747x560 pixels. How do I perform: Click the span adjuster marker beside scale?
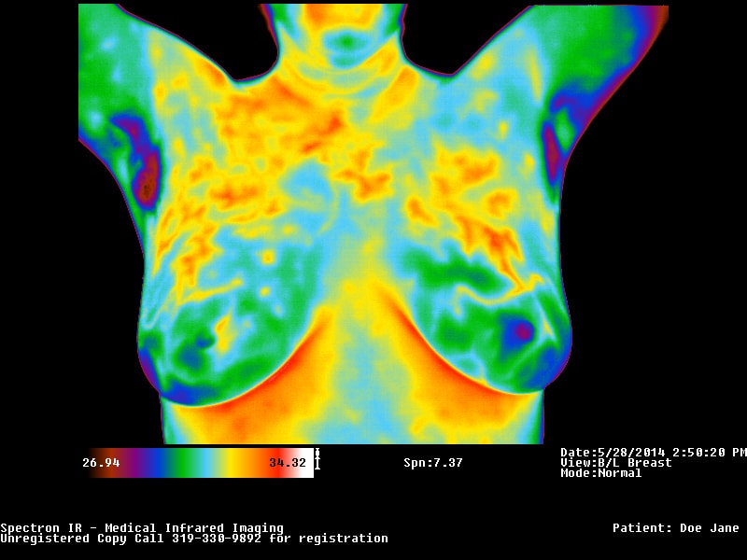(x=317, y=459)
